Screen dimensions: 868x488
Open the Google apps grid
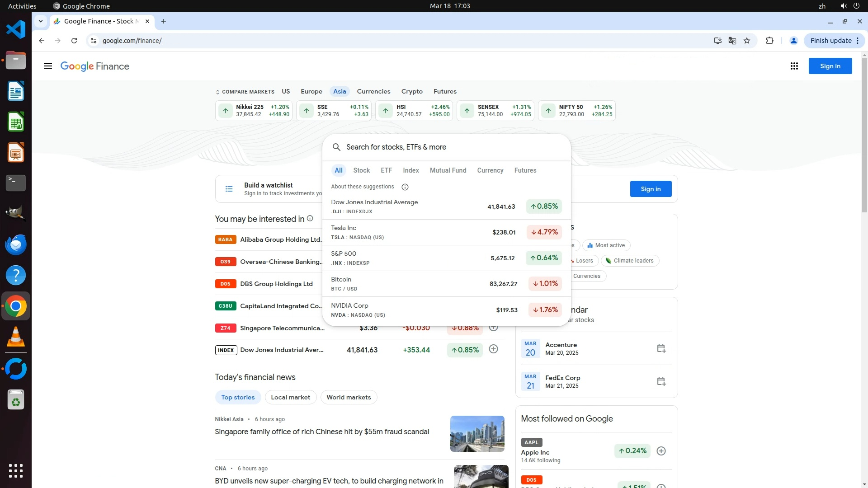tap(794, 66)
